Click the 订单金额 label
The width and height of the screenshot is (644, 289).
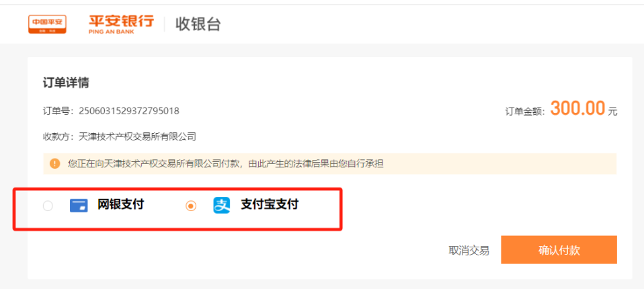(525, 112)
